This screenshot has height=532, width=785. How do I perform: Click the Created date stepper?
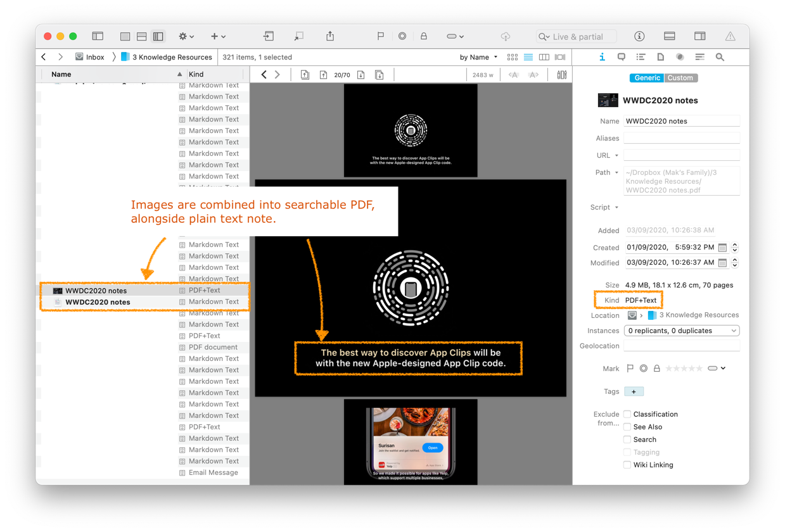tap(735, 248)
